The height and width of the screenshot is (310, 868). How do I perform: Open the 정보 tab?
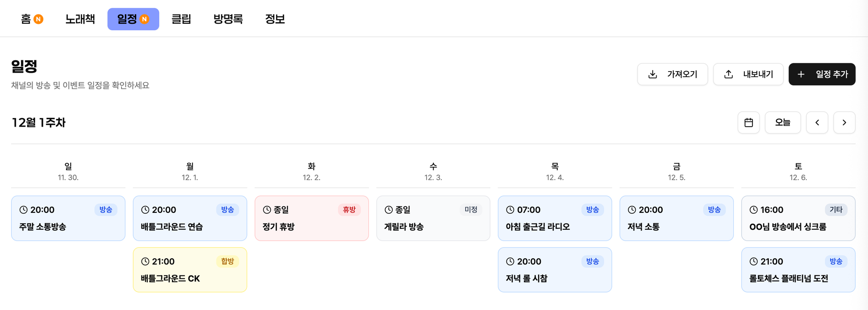pyautogui.click(x=275, y=19)
